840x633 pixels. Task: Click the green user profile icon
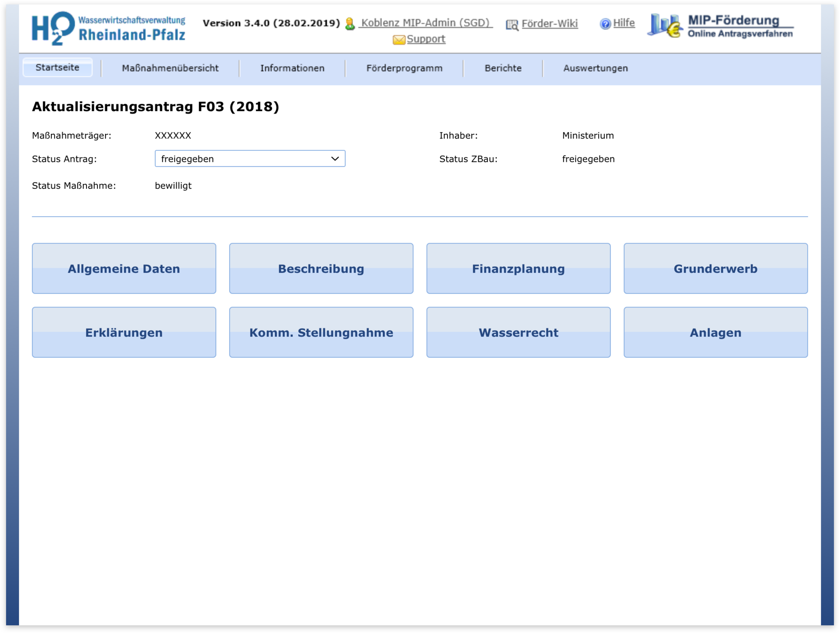pyautogui.click(x=350, y=24)
